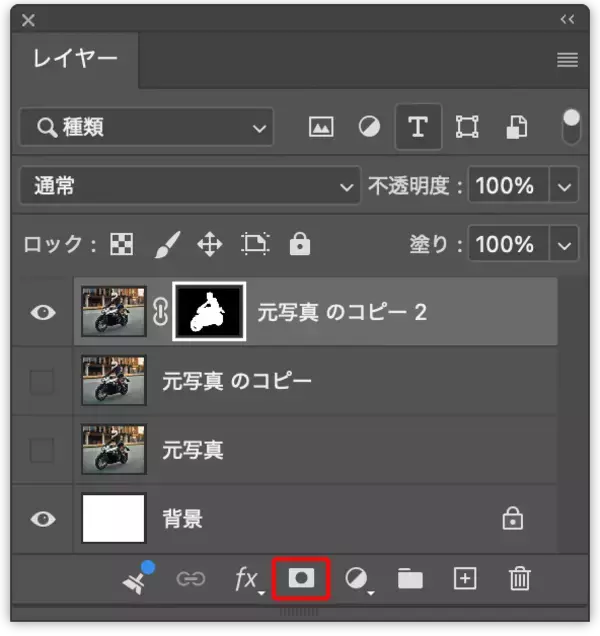This screenshot has height=636, width=600.
Task: Filter layers by adjustment layer type
Action: point(369,127)
